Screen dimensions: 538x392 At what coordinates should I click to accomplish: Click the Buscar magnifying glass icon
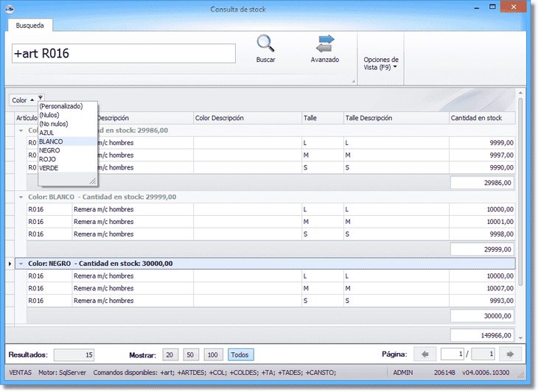pyautogui.click(x=265, y=44)
